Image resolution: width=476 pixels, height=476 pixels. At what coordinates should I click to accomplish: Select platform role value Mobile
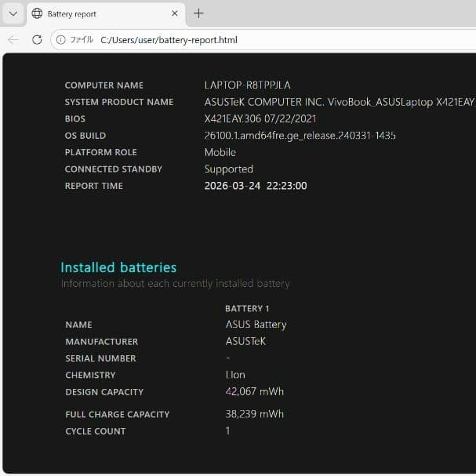coord(220,152)
